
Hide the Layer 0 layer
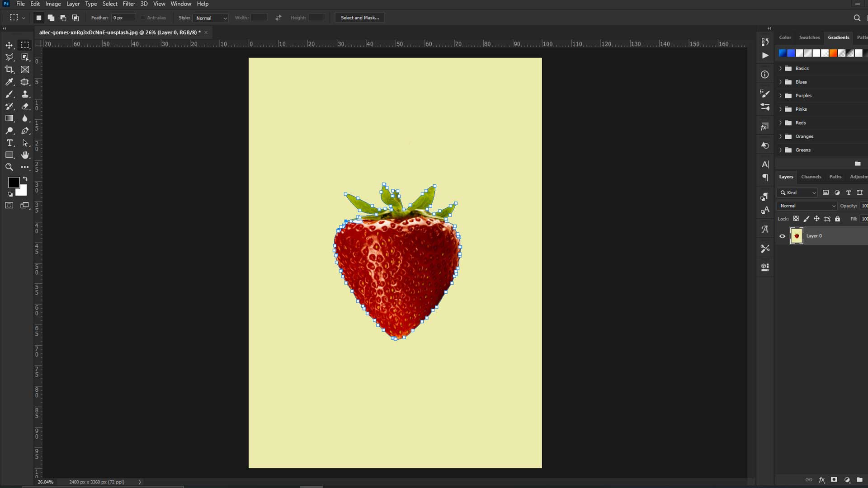783,236
